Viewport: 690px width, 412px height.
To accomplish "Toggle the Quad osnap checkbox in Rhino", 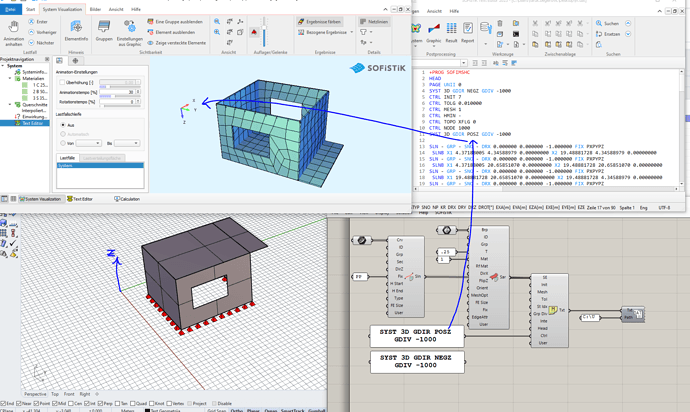I will (131, 403).
